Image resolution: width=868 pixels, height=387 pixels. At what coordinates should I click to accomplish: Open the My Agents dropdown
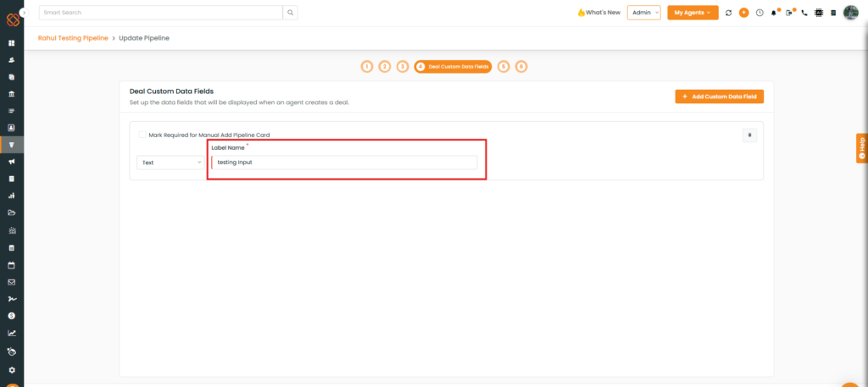coord(693,13)
